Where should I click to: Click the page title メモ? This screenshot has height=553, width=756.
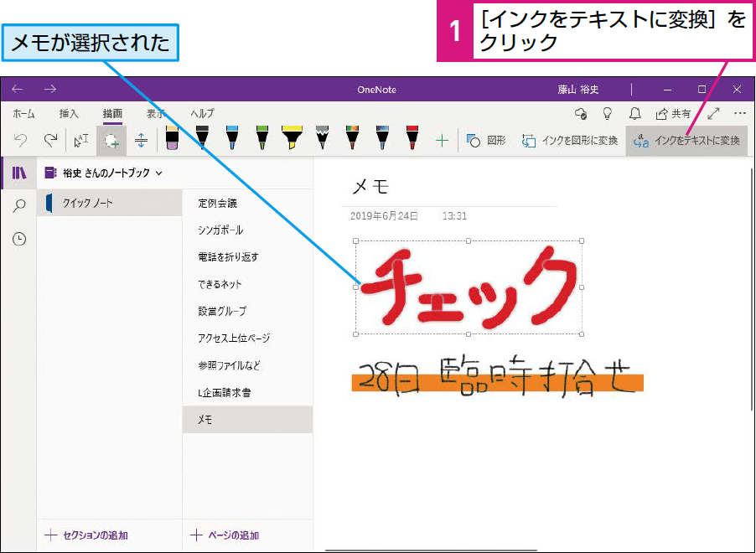click(370, 186)
